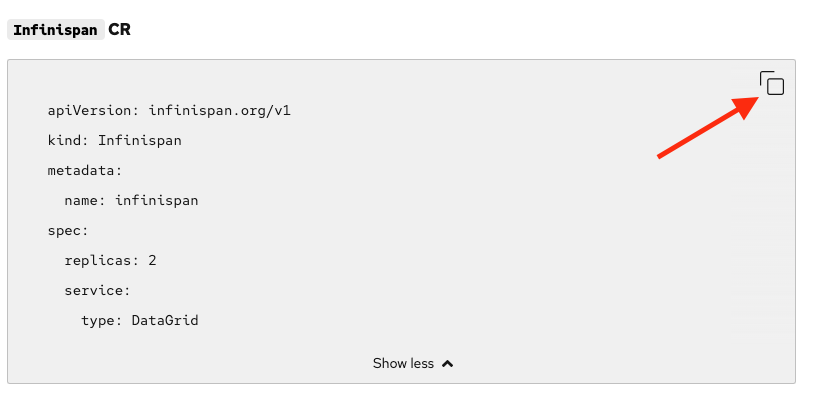
Task: Click the CR heading text
Action: click(x=119, y=30)
